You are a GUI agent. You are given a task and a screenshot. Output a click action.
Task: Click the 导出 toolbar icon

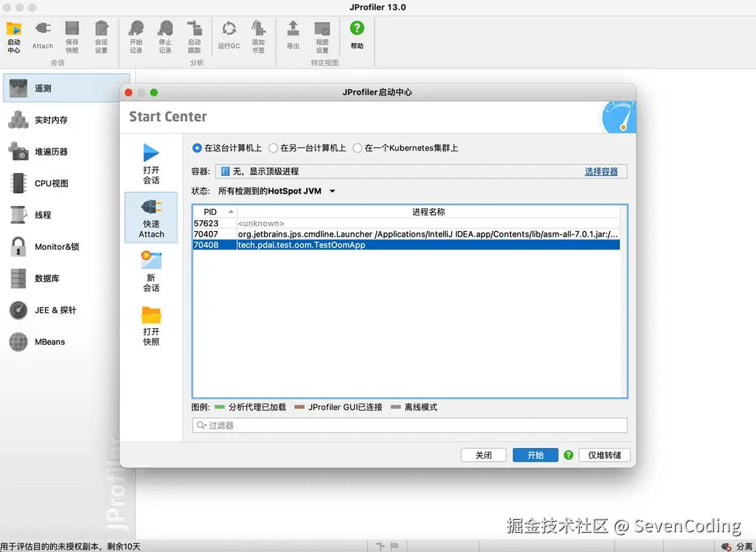coord(293,35)
